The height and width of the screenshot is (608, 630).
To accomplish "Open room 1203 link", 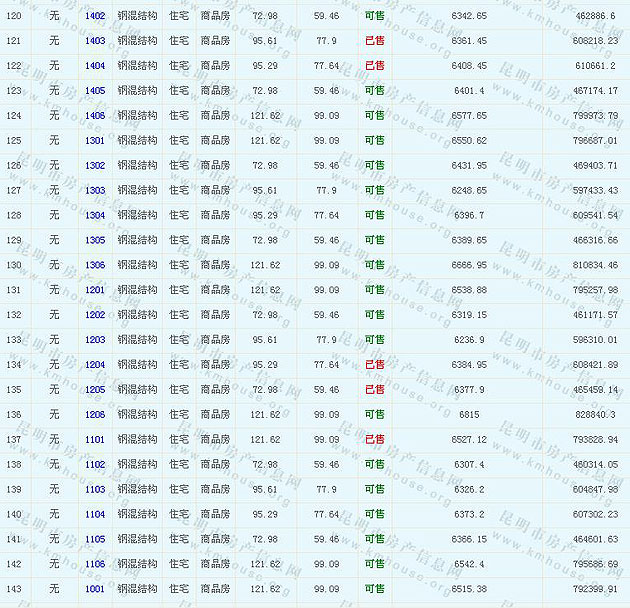I will (94, 340).
